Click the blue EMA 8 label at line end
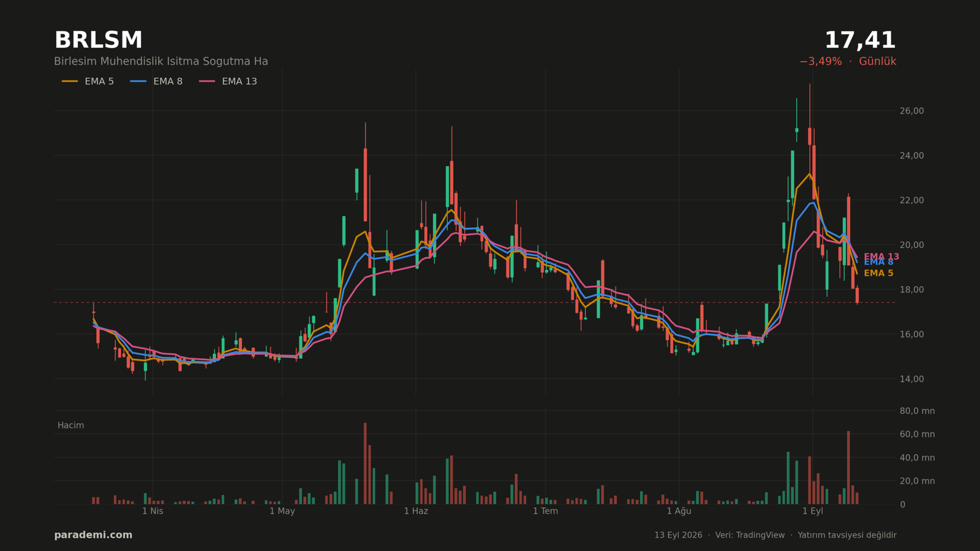980x551 pixels. point(878,262)
